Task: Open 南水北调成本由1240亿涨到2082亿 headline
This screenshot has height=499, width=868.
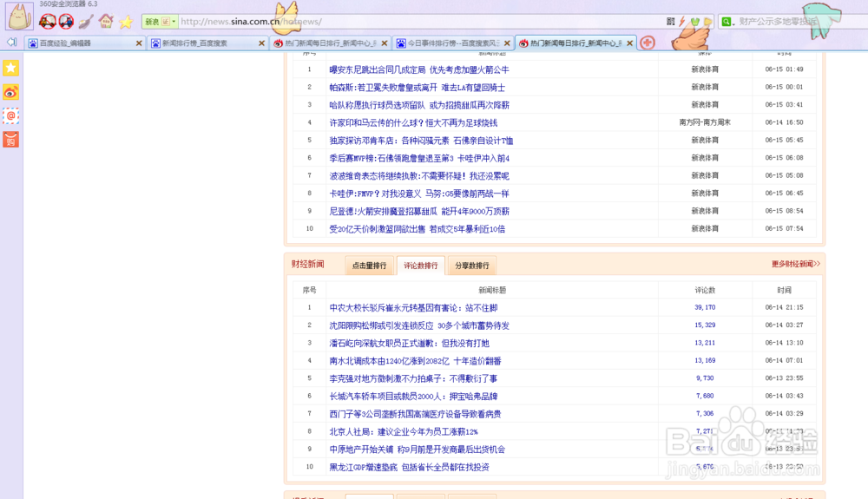Action: point(415,361)
